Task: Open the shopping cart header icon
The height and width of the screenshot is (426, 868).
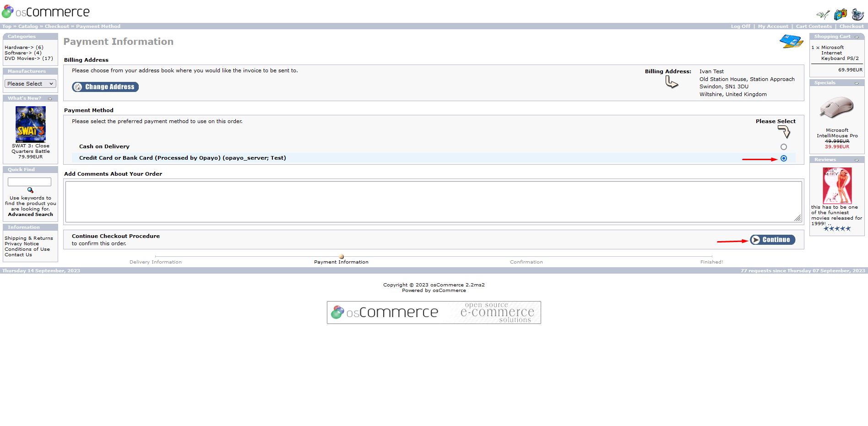Action: [840, 14]
